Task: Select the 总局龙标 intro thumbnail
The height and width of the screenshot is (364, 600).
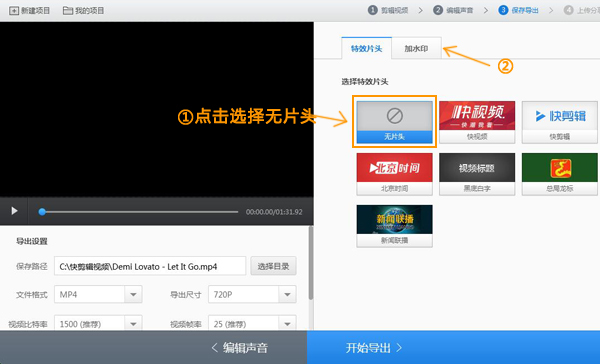Action: point(560,174)
